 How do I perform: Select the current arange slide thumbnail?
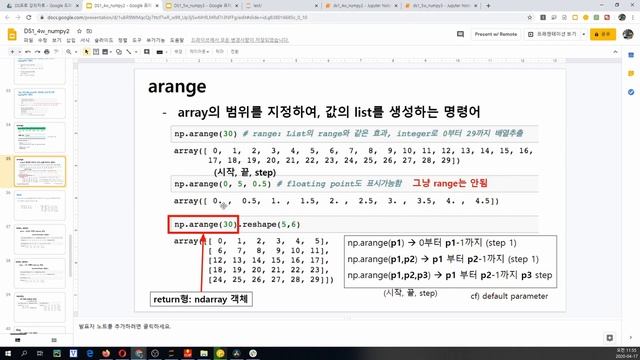point(40,171)
